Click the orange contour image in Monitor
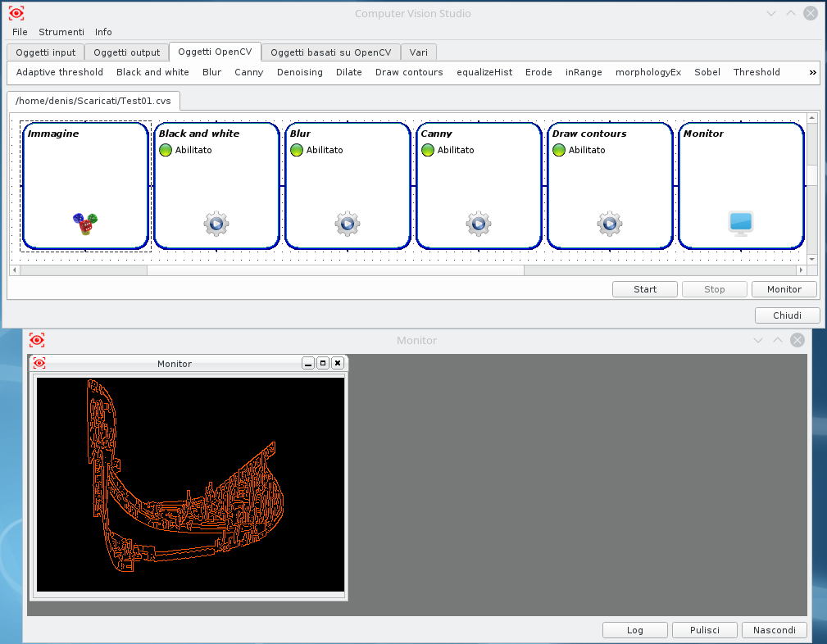This screenshot has width=827, height=644. tap(190, 485)
